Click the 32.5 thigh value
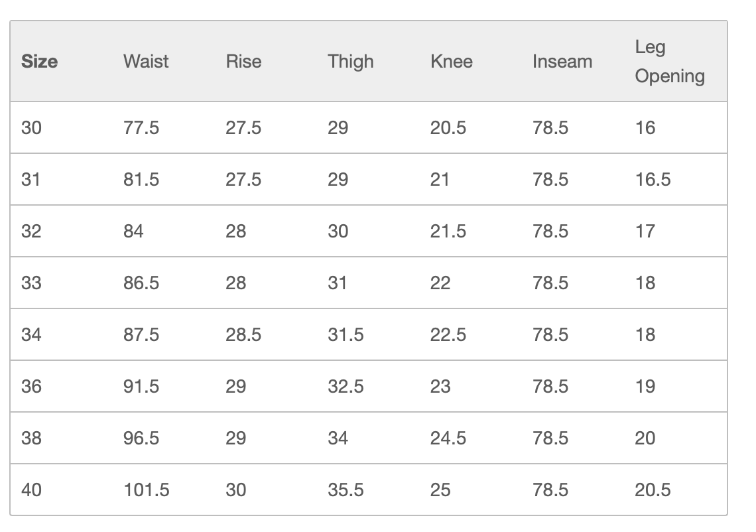The height and width of the screenshot is (532, 756). point(346,386)
